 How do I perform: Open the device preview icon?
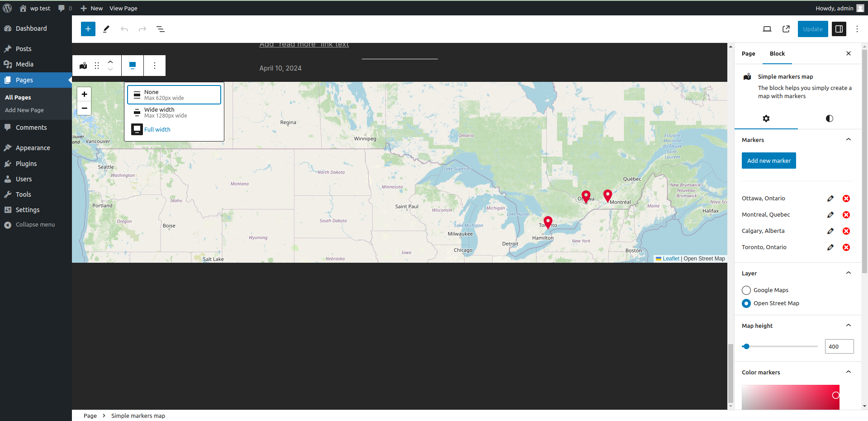pos(767,29)
